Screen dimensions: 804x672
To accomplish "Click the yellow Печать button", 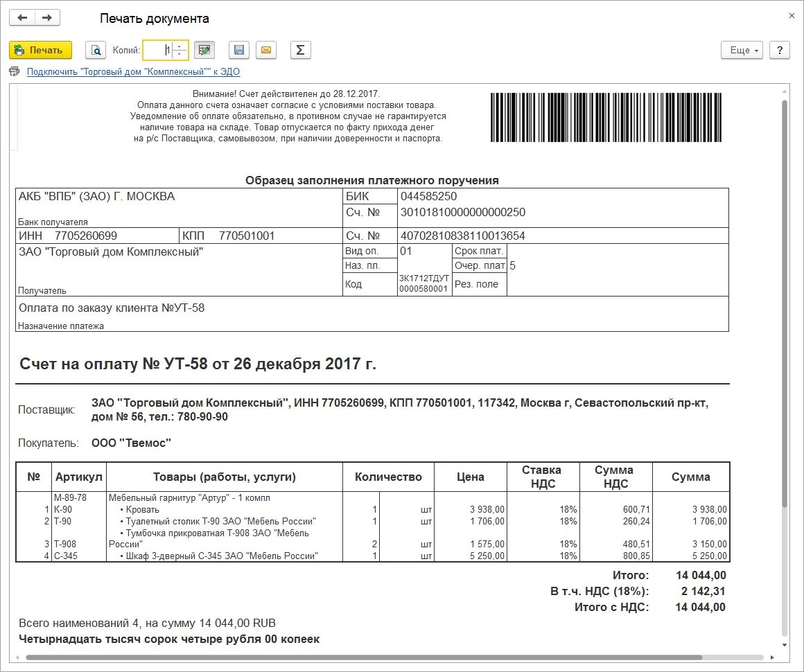I will (x=40, y=51).
